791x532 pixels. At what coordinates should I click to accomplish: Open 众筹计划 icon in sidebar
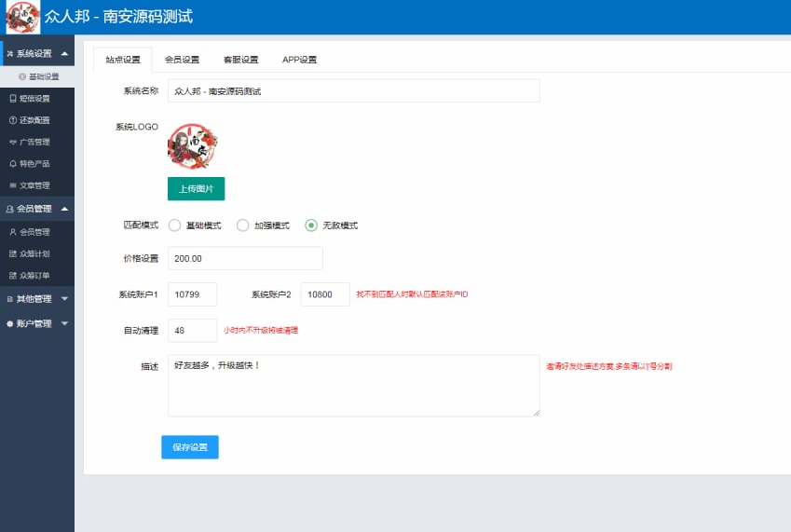pyautogui.click(x=13, y=253)
